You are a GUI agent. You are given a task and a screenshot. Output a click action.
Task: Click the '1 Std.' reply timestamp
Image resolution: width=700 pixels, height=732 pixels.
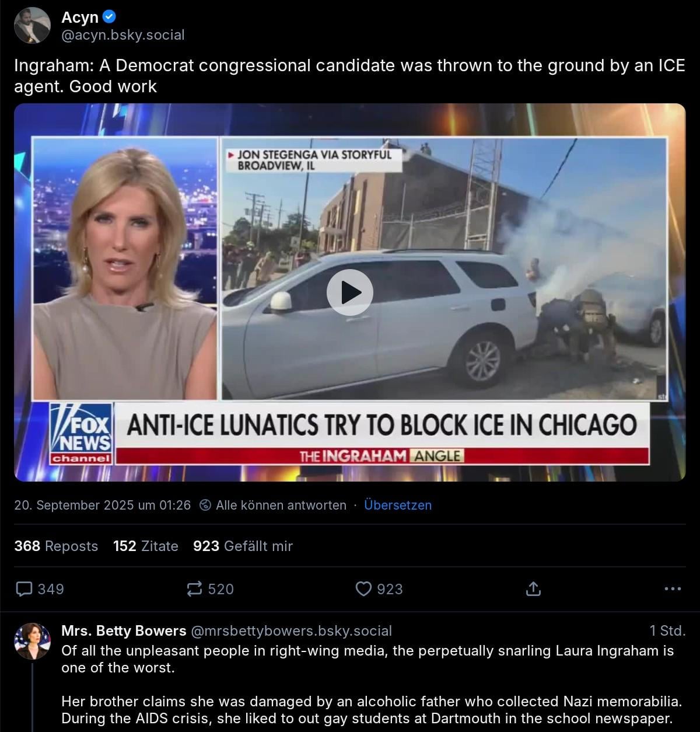click(x=667, y=631)
